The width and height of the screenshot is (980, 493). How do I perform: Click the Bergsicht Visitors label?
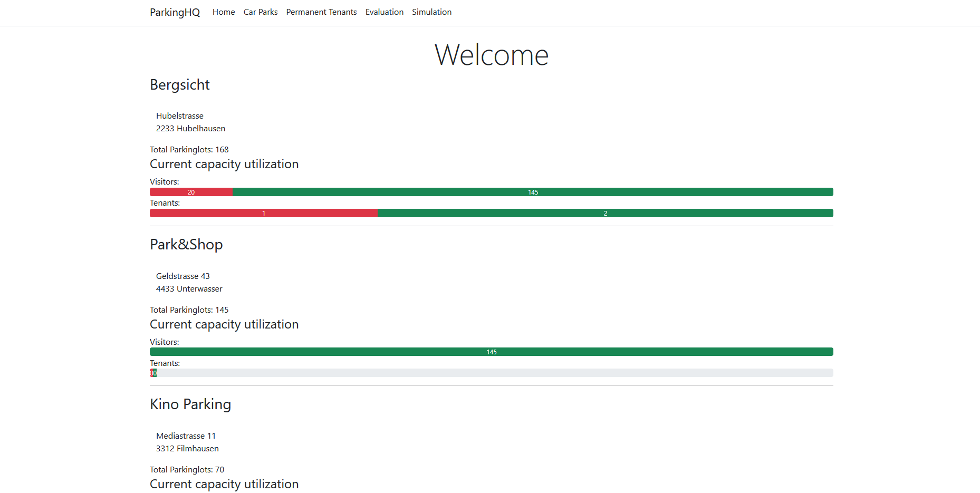click(165, 182)
